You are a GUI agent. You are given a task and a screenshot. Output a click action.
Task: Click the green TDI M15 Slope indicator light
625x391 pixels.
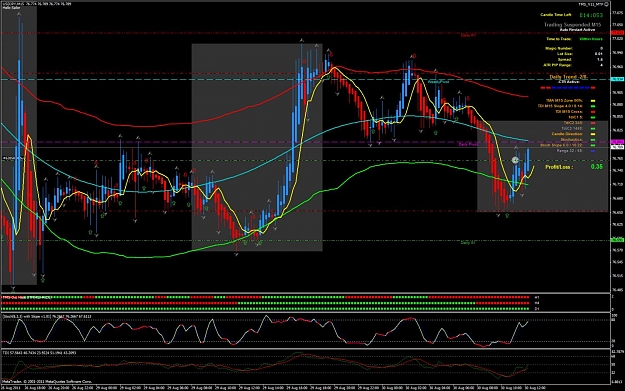tap(593, 106)
